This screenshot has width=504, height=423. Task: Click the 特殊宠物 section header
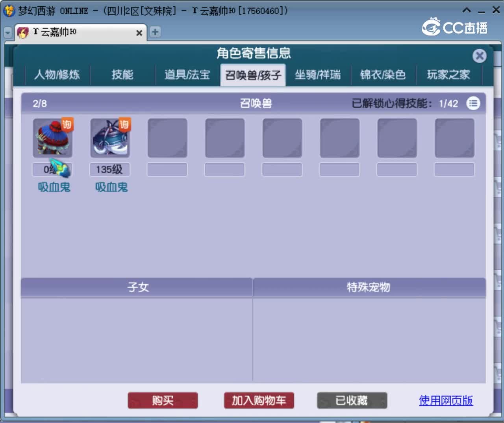point(369,287)
